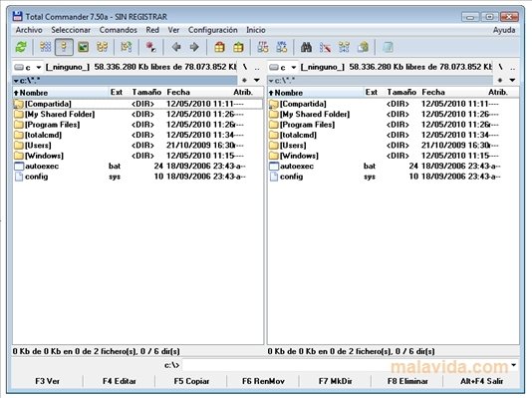Open the FTP connect icon

click(263, 47)
